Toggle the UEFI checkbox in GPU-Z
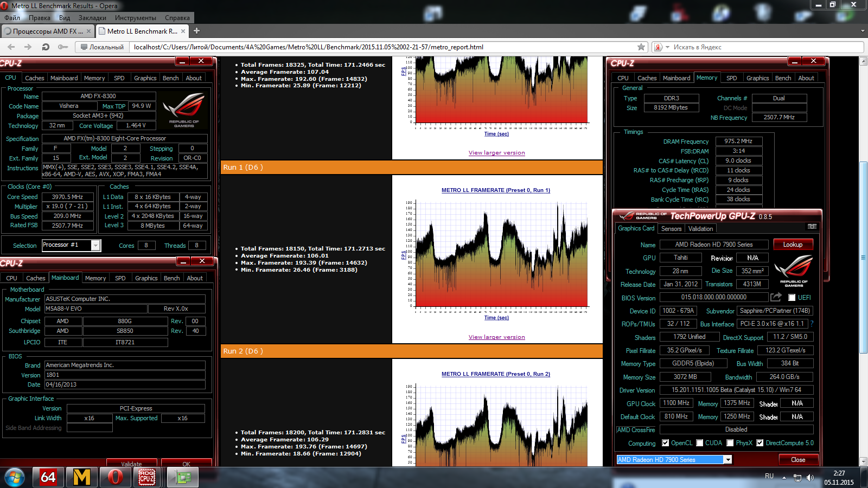 792,297
